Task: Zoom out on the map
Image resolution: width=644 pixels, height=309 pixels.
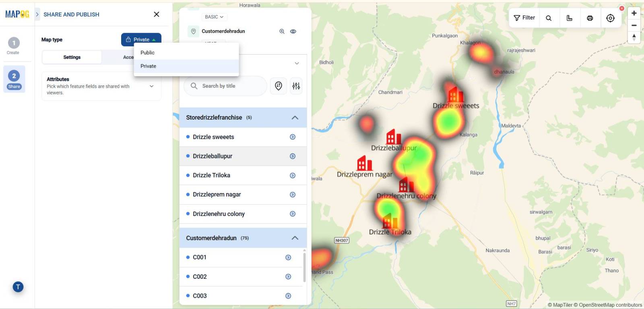Action: coord(634,25)
